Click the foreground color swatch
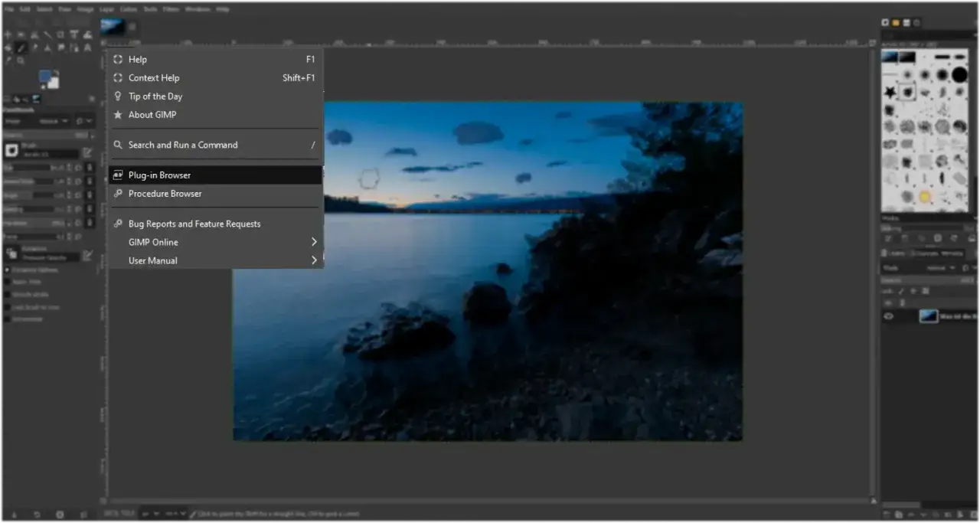Viewport: 980px width, 523px height. tap(47, 76)
